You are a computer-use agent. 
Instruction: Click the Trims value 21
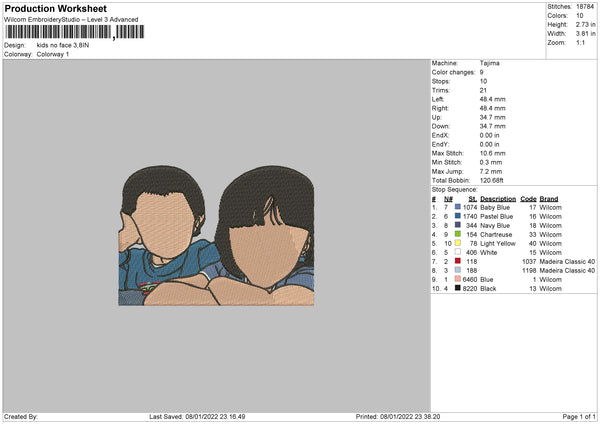pyautogui.click(x=483, y=90)
